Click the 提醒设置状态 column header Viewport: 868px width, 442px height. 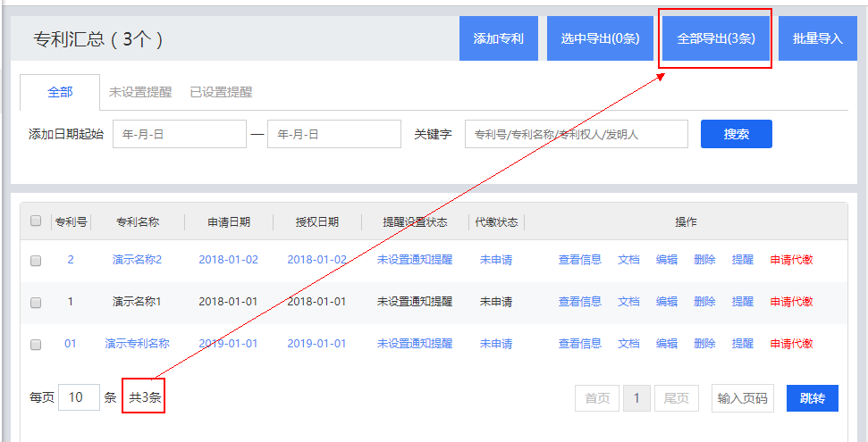point(415,222)
